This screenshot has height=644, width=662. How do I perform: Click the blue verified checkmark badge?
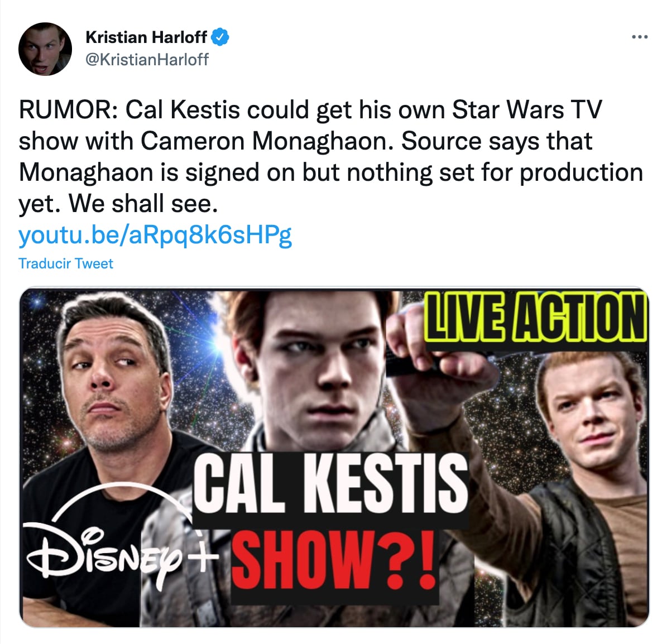tap(220, 37)
